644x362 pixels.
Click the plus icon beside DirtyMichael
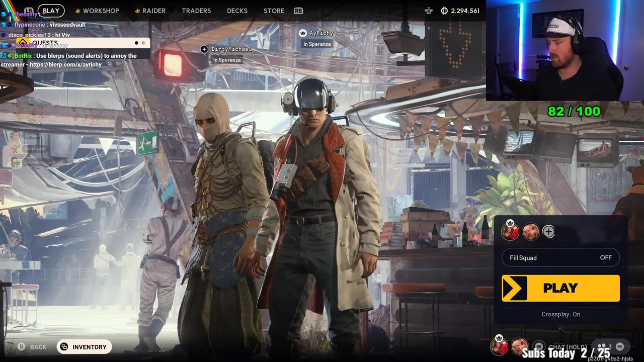pyautogui.click(x=204, y=49)
